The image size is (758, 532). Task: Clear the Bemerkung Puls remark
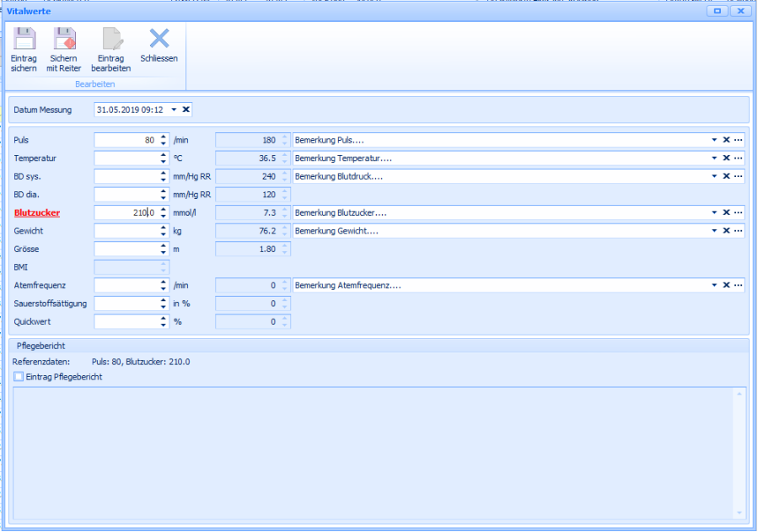click(726, 140)
